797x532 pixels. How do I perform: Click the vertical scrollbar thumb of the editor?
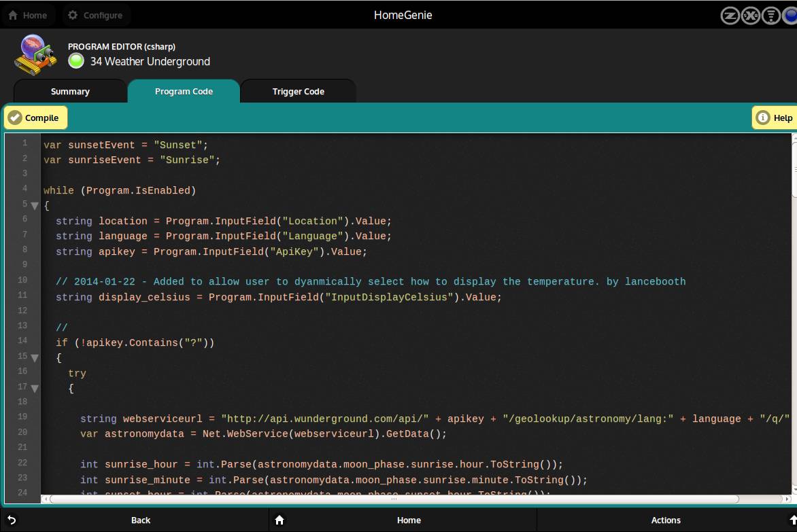pos(794,170)
